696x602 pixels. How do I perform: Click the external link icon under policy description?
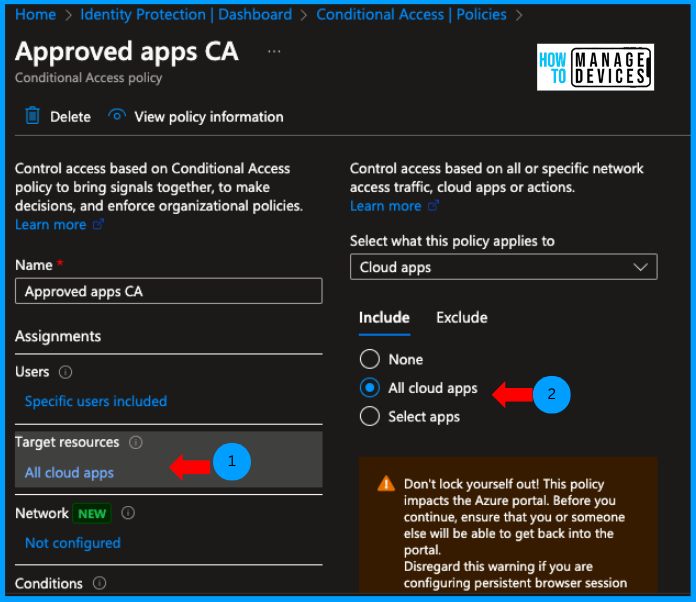point(98,224)
